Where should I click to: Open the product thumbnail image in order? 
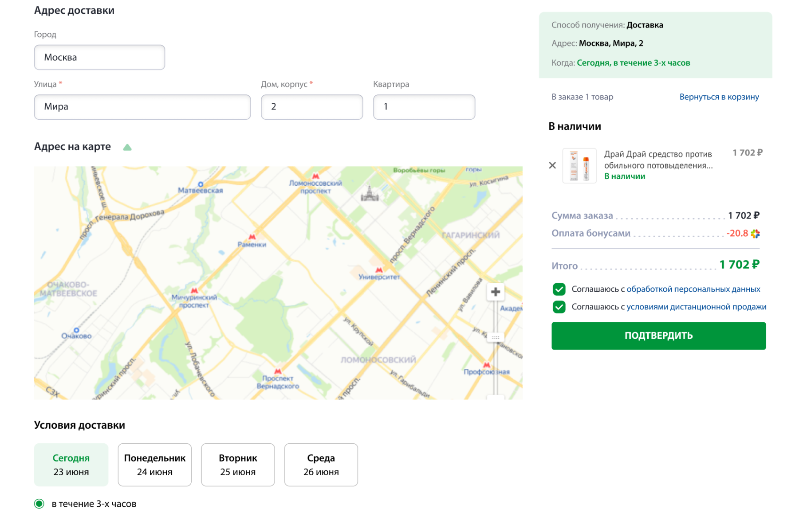tap(579, 165)
